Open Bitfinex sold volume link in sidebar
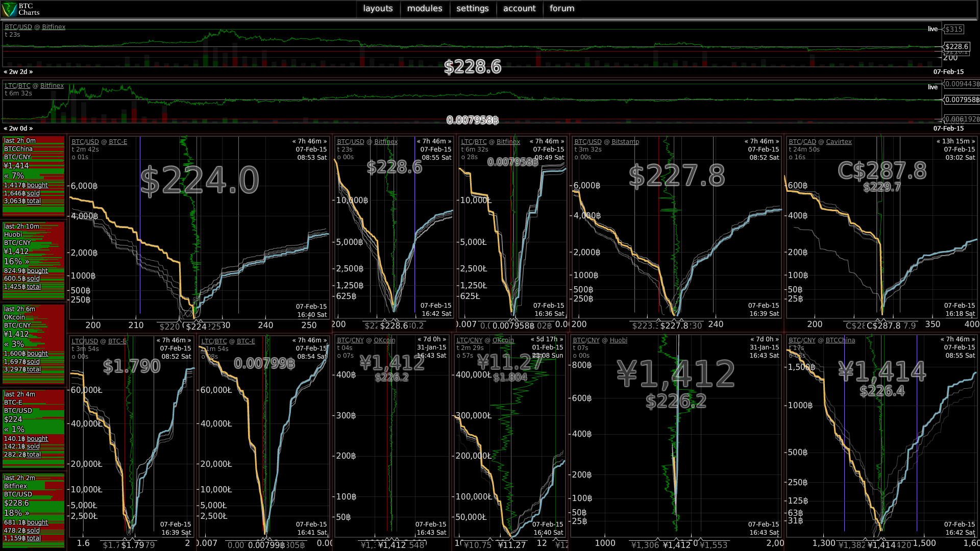The height and width of the screenshot is (551, 980). [x=33, y=531]
